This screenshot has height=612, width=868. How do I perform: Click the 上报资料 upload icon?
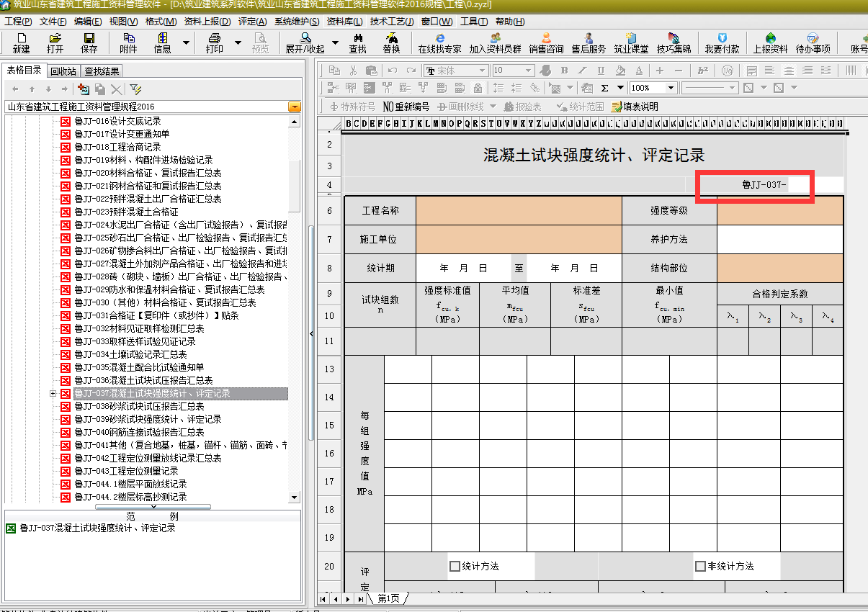pos(770,42)
